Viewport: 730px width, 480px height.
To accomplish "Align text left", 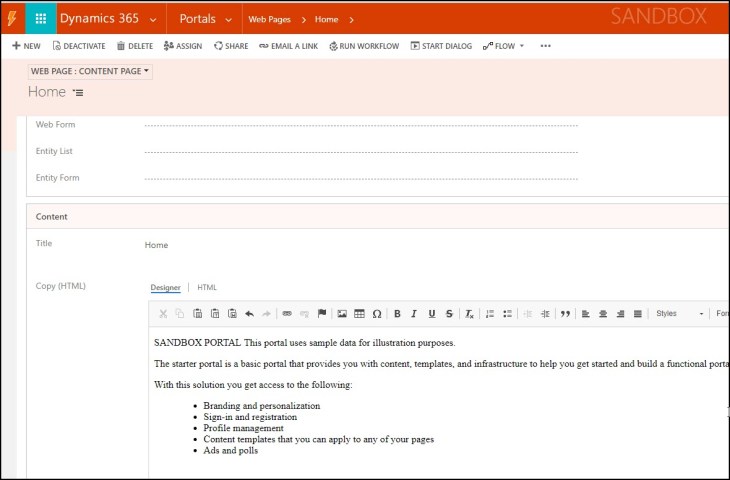I will (x=586, y=314).
